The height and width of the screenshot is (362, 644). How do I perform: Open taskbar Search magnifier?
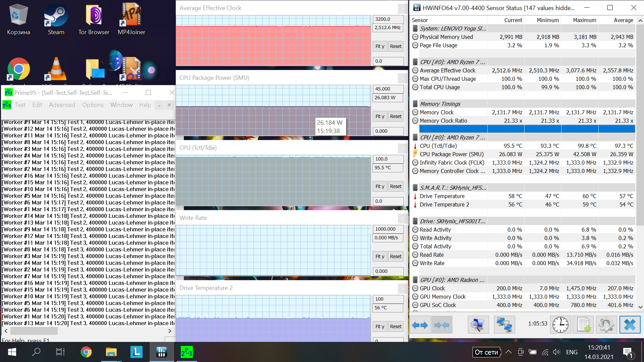click(x=36, y=352)
